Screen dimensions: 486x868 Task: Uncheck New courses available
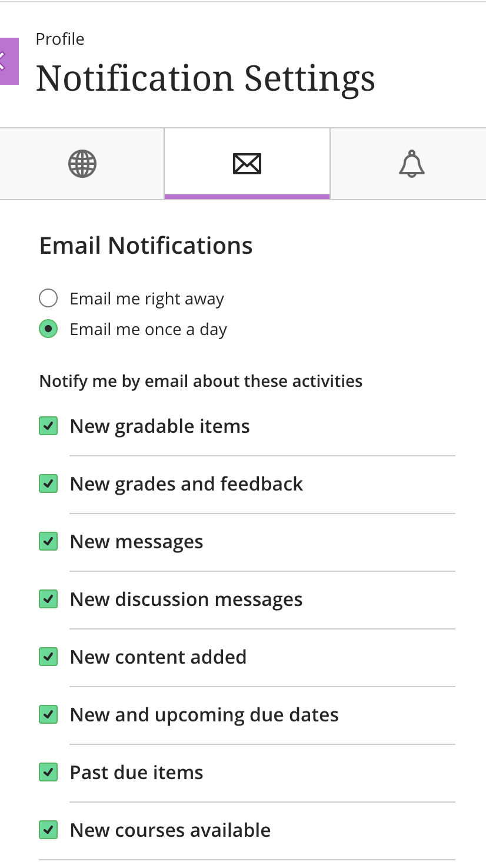(x=48, y=830)
